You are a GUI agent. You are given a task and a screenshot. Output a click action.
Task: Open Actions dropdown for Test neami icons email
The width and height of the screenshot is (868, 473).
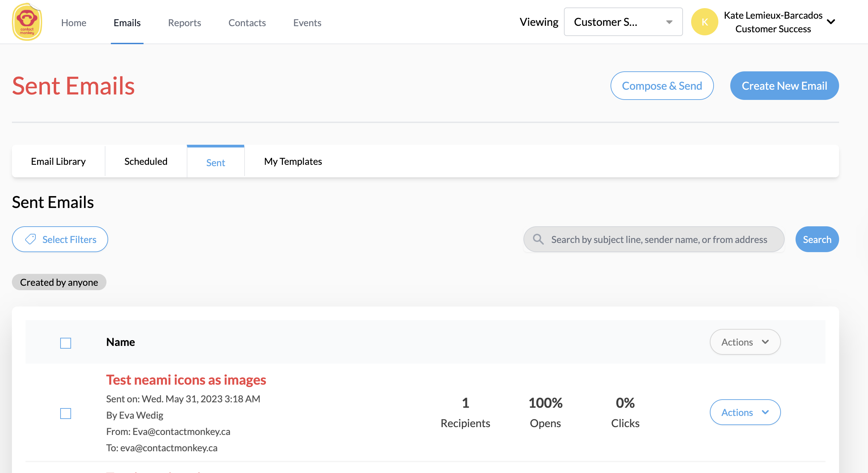tap(745, 412)
